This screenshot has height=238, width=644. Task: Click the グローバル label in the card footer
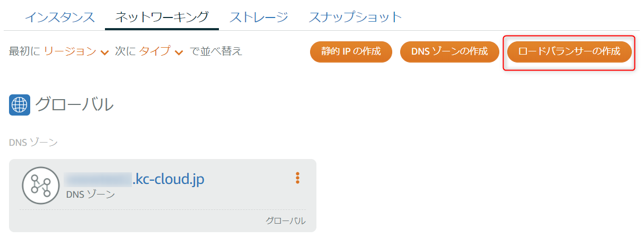(x=286, y=221)
